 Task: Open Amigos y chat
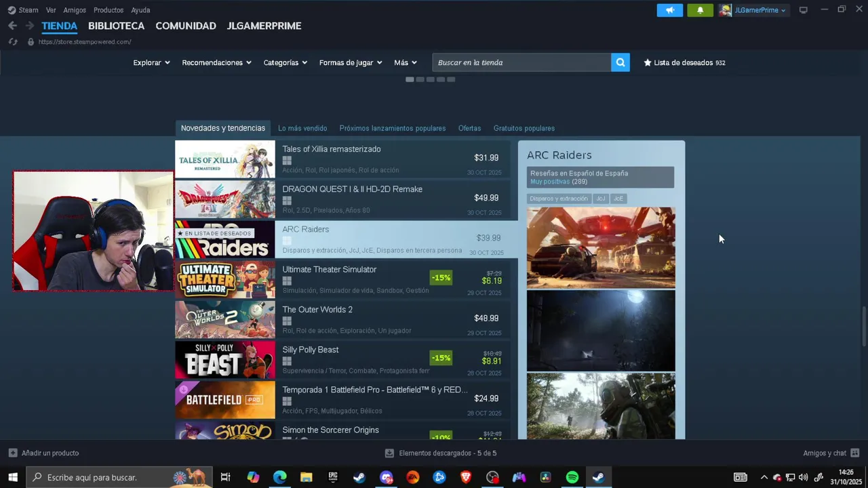pos(825,453)
